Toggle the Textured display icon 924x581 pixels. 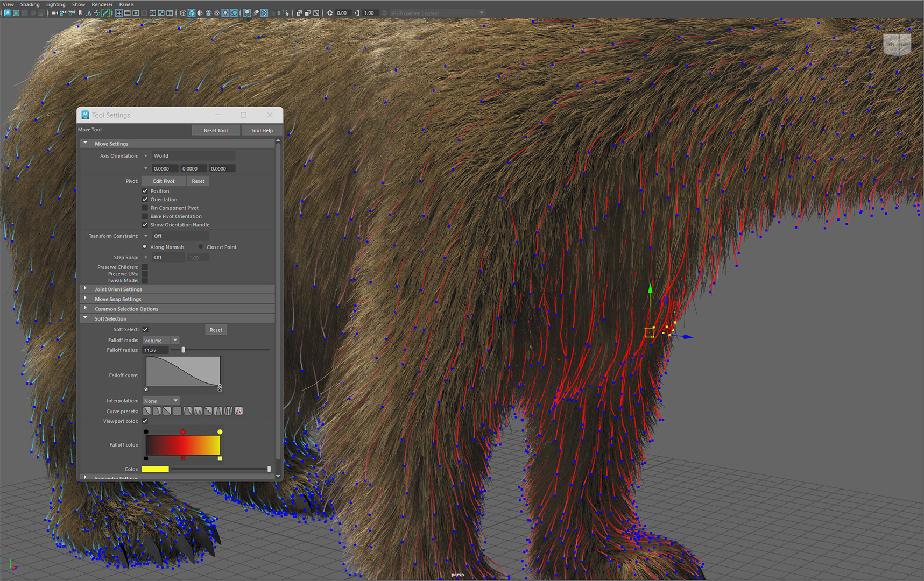(x=217, y=13)
